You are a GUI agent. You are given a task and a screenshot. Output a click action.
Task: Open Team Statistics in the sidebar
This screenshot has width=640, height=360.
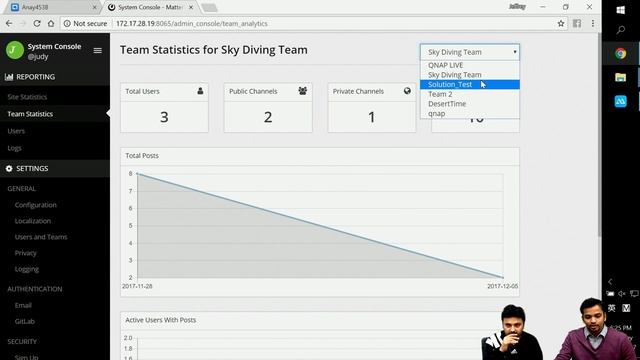(x=30, y=114)
